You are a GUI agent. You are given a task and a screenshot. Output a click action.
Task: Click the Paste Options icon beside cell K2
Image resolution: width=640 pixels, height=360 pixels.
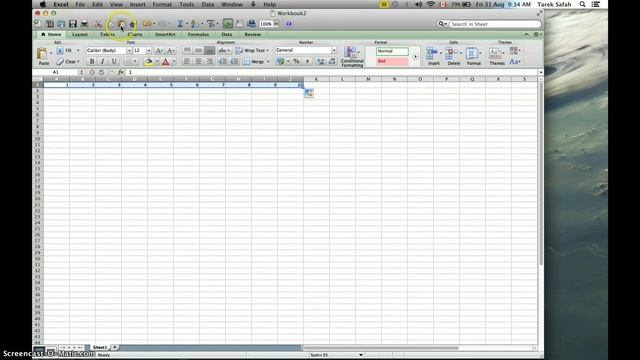(309, 93)
